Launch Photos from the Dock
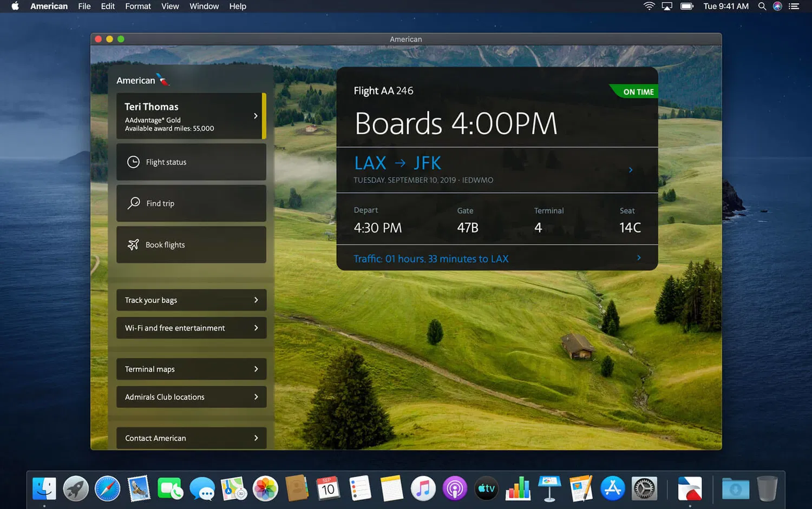 click(266, 489)
